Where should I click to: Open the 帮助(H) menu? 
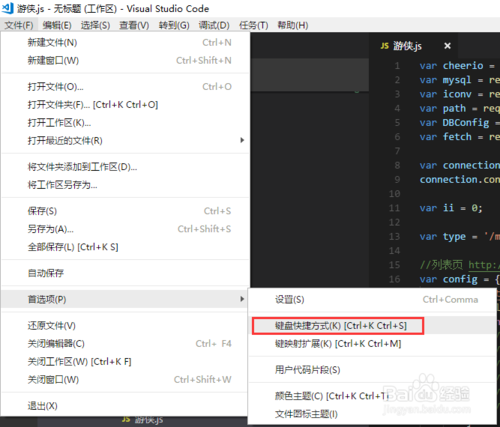click(293, 25)
